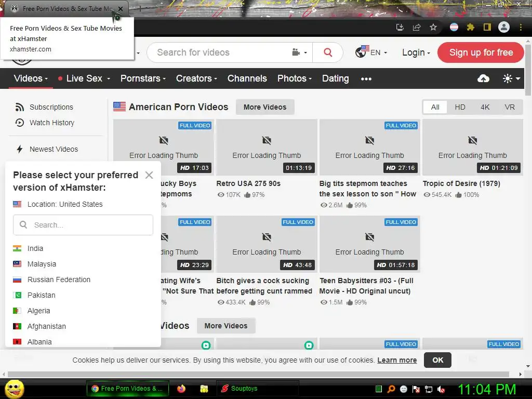This screenshot has height=399, width=532.
Task: Accept cookies with the OK button
Action: coord(437,360)
